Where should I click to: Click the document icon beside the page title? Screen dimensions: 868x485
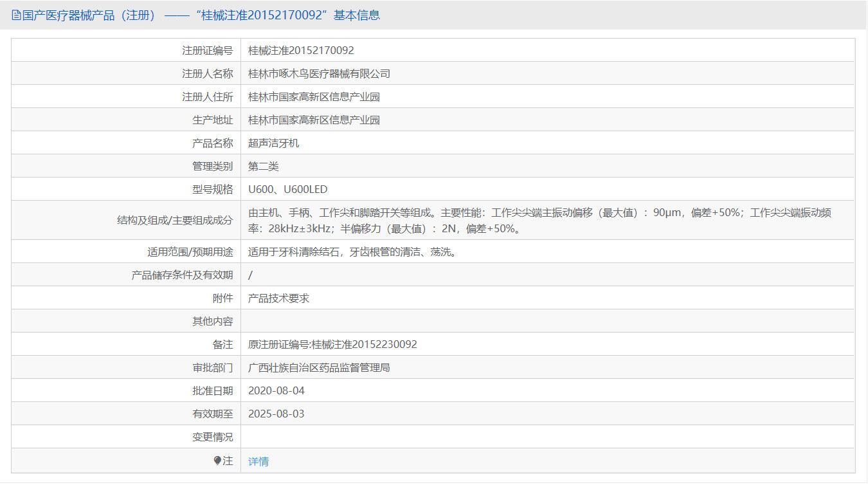tap(16, 15)
